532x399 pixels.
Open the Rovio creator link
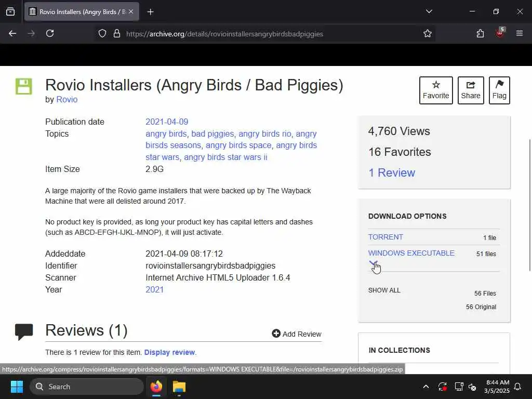[67, 99]
